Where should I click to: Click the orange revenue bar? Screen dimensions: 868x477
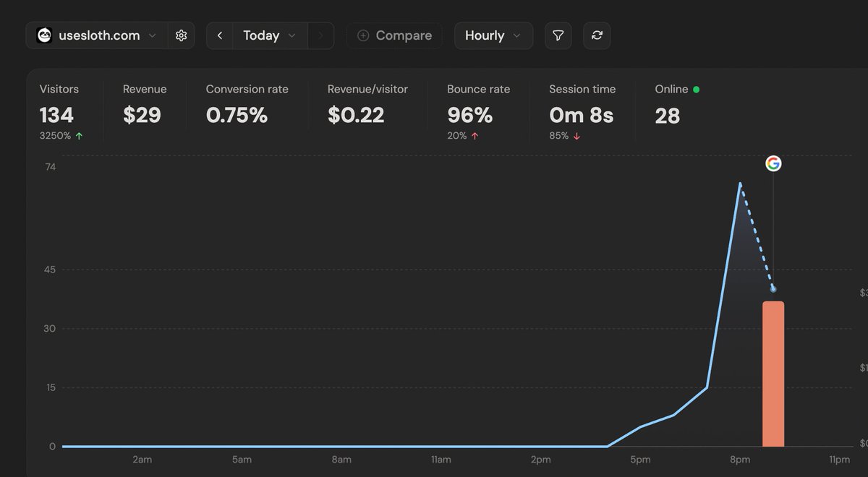point(773,374)
